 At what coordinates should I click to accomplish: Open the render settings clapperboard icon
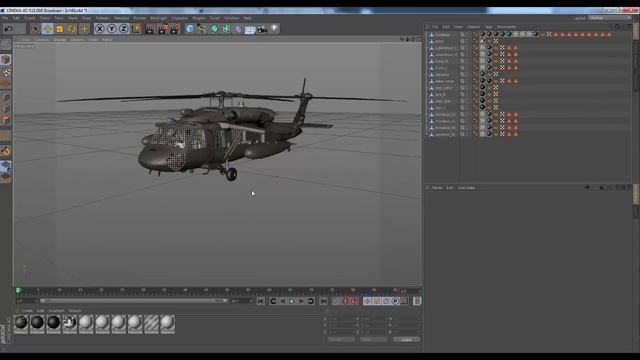[175, 29]
